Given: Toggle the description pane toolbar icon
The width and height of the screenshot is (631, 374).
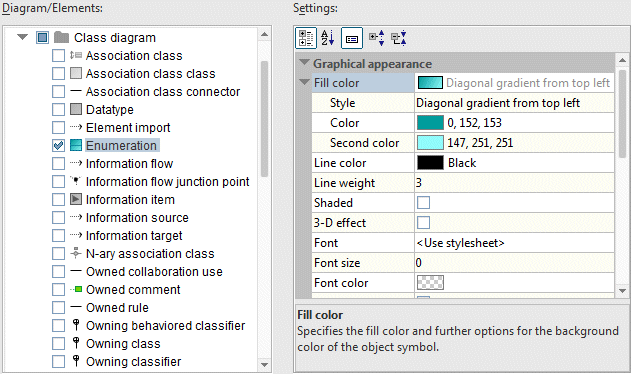Looking at the screenshot, I should tap(352, 38).
